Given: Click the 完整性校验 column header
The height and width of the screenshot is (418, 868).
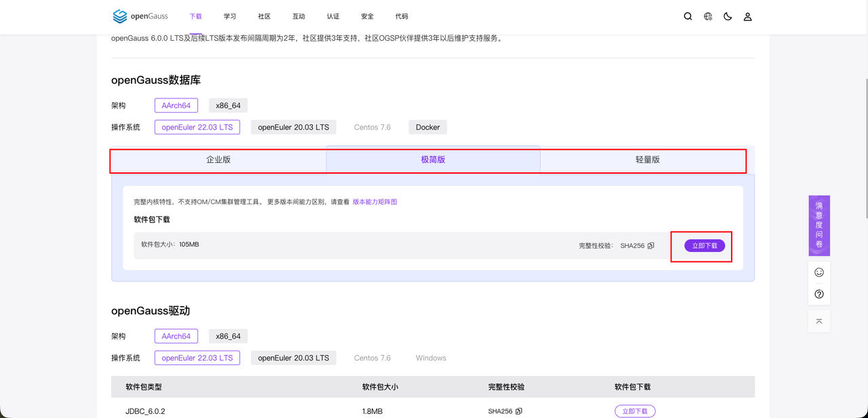Looking at the screenshot, I should pos(507,387).
